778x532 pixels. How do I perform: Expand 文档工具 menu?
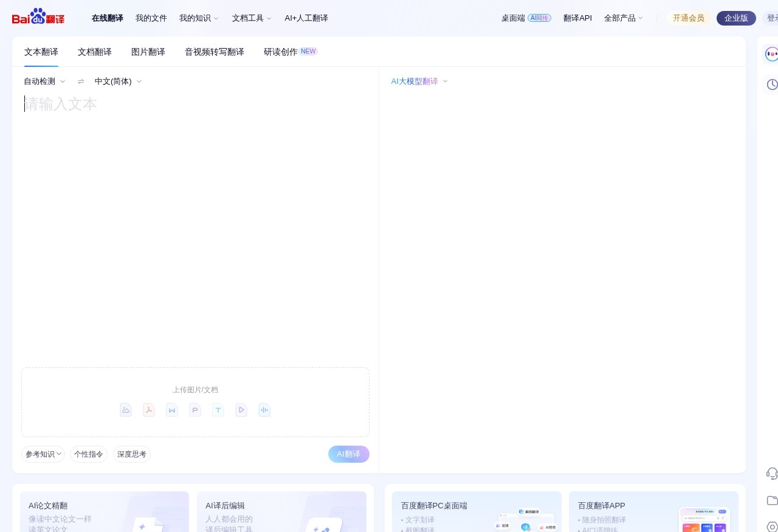tap(252, 18)
